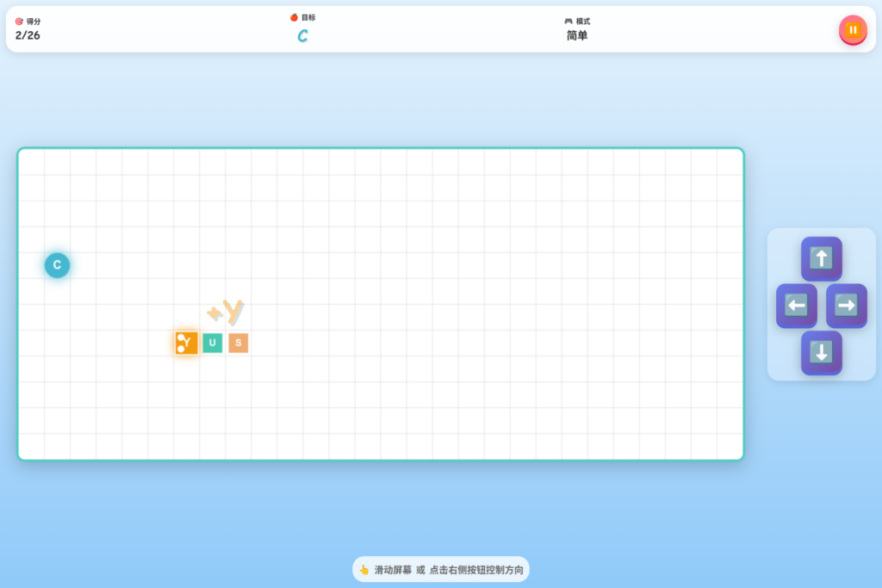
Task: Click the gamepad icon beside 模式
Action: pyautogui.click(x=568, y=22)
